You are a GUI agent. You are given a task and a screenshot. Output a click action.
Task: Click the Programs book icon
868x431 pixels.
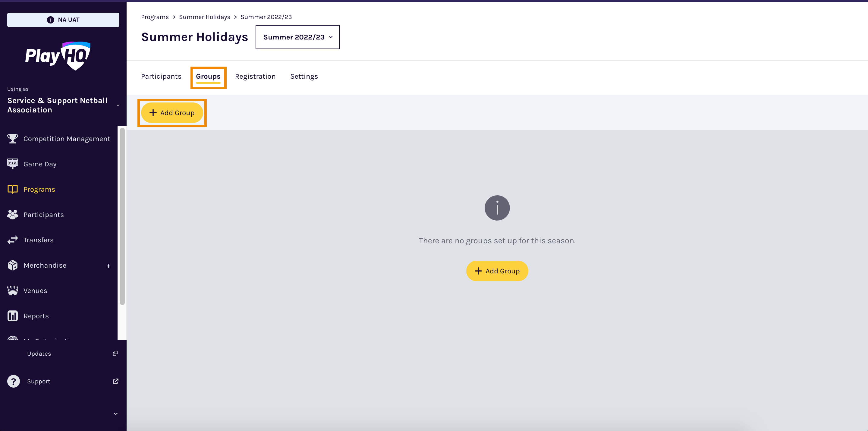coord(12,189)
